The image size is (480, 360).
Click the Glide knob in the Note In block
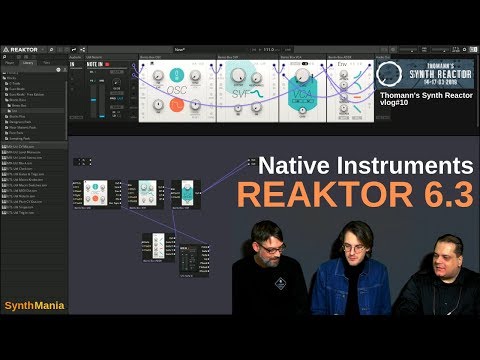[116, 82]
